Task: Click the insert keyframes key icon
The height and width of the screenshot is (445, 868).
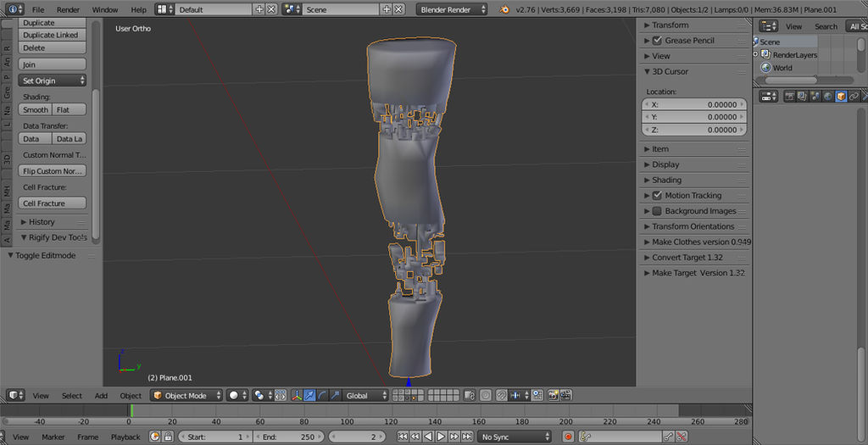Action: click(669, 437)
